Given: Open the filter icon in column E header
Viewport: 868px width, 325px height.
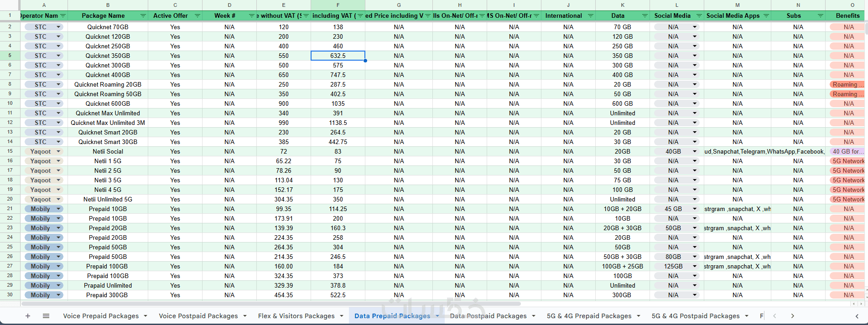Looking at the screenshot, I should pos(306,15).
